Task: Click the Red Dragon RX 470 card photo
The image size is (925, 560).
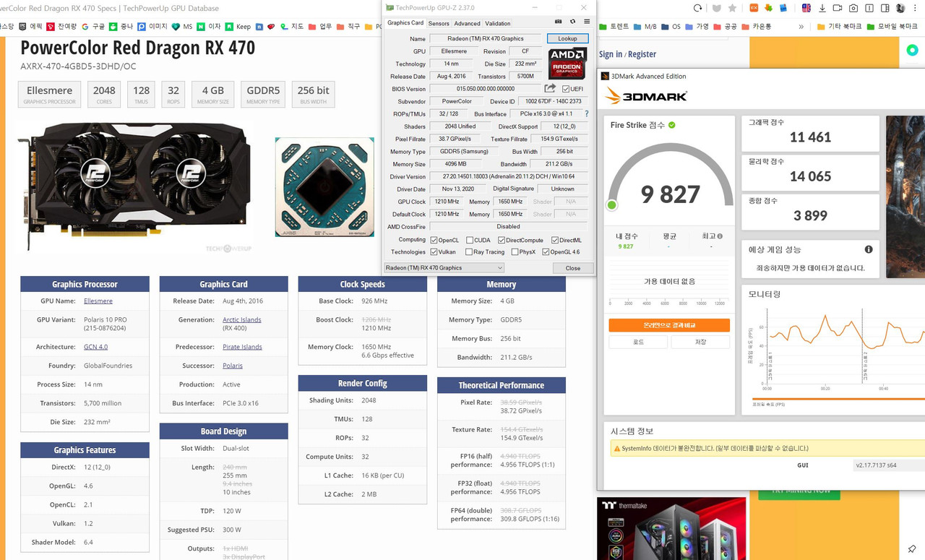Action: tap(134, 185)
